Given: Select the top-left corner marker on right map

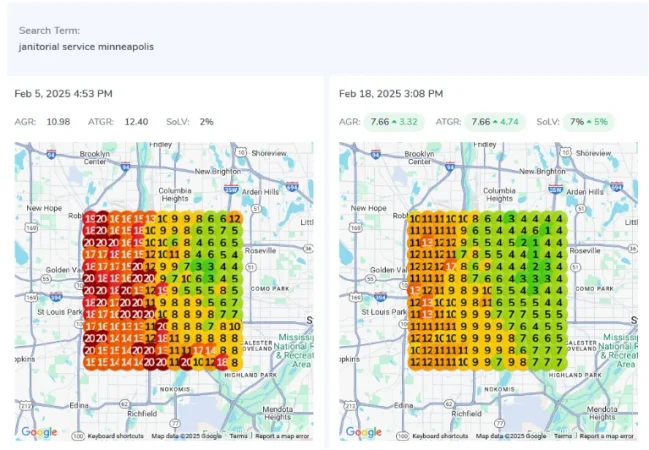Looking at the screenshot, I should pos(415,218).
